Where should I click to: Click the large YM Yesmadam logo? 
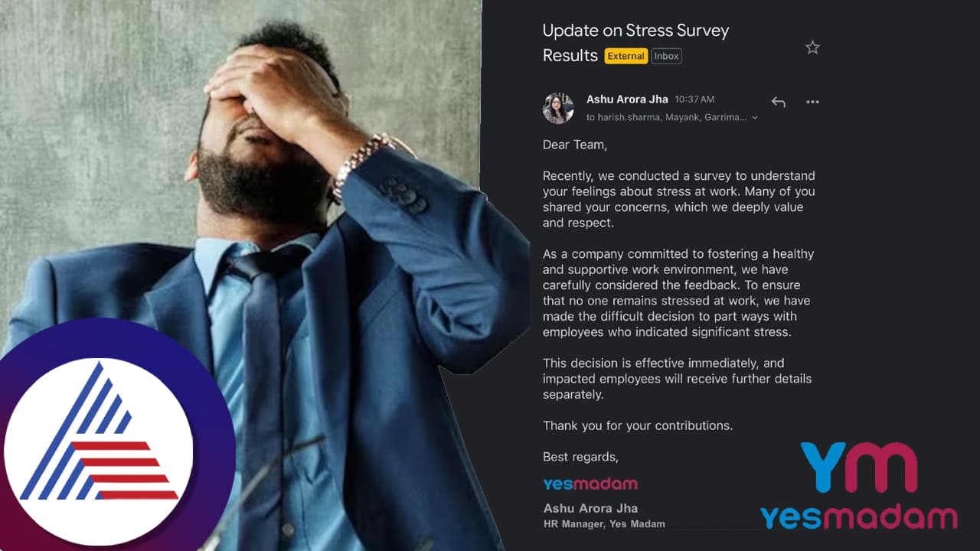(x=858, y=486)
